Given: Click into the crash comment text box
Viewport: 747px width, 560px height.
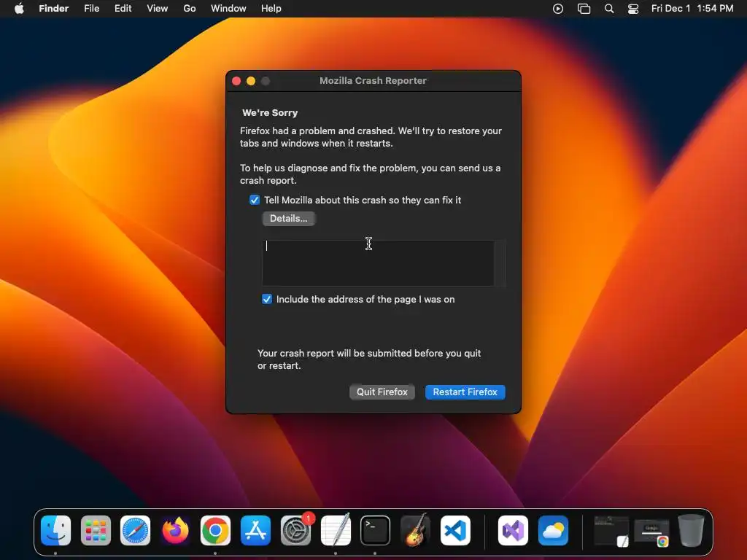Looking at the screenshot, I should 379,262.
